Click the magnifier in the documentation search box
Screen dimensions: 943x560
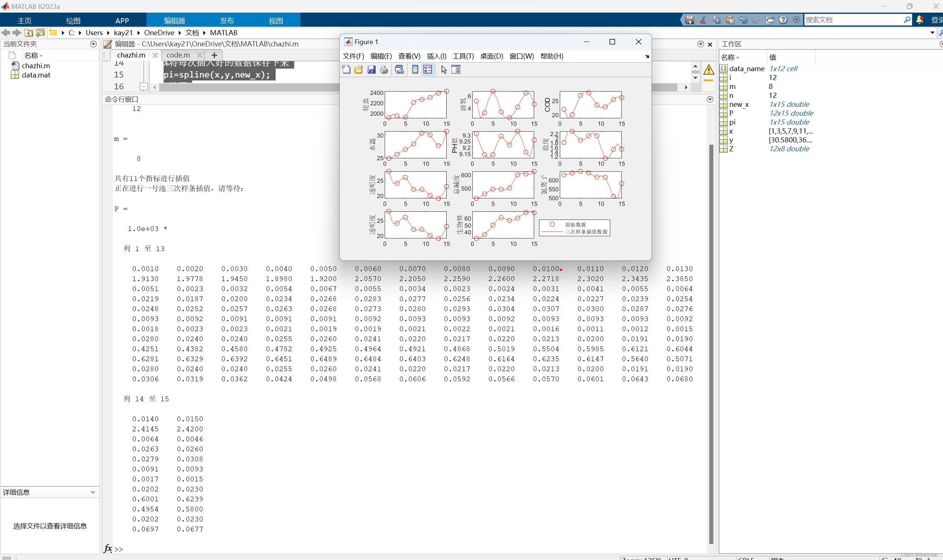coord(907,20)
